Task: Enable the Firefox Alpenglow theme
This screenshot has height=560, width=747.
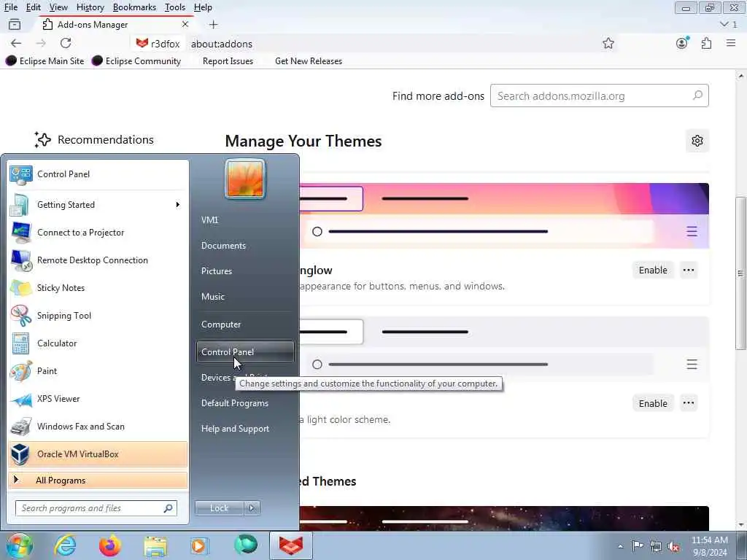Action: point(653,270)
